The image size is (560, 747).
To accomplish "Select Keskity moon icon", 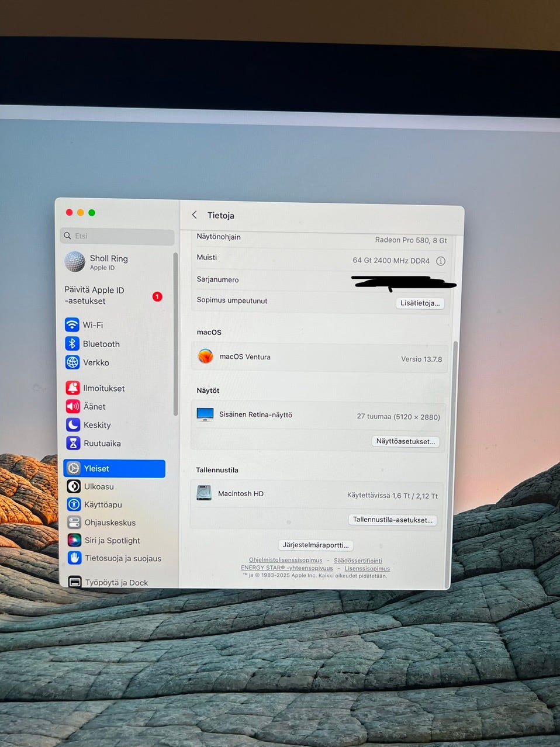I will [73, 425].
